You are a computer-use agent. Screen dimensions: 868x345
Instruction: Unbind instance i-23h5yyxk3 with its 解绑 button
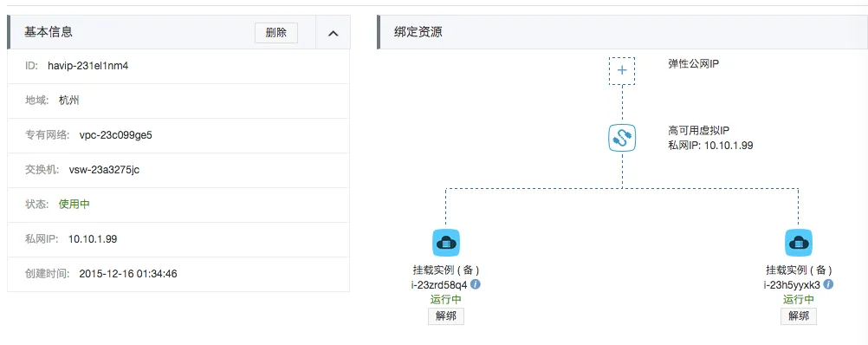tap(798, 316)
